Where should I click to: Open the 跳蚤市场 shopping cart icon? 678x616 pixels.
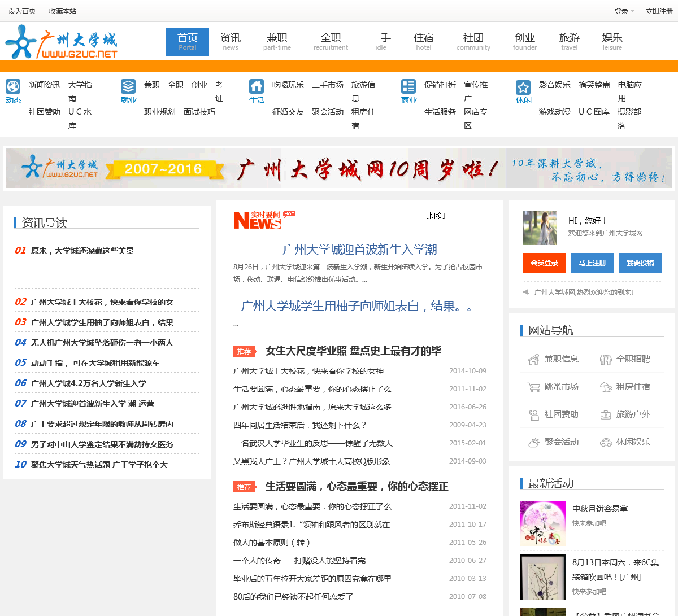533,387
